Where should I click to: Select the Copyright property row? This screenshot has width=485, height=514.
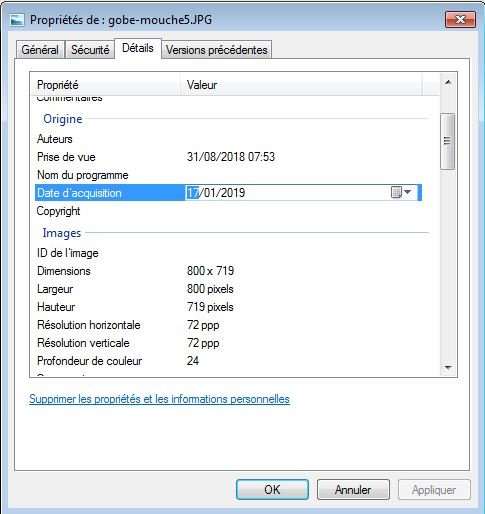pos(228,211)
